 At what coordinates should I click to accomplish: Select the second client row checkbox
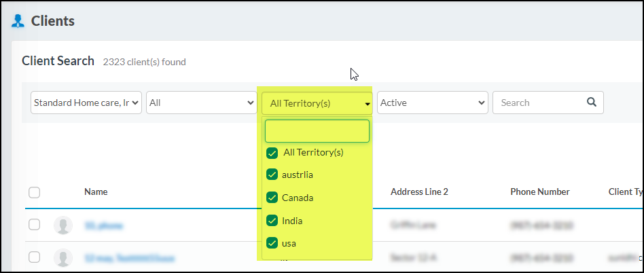pos(35,257)
